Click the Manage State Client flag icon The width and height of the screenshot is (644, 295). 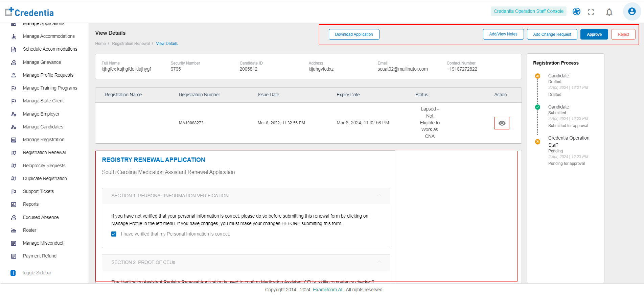tap(14, 101)
